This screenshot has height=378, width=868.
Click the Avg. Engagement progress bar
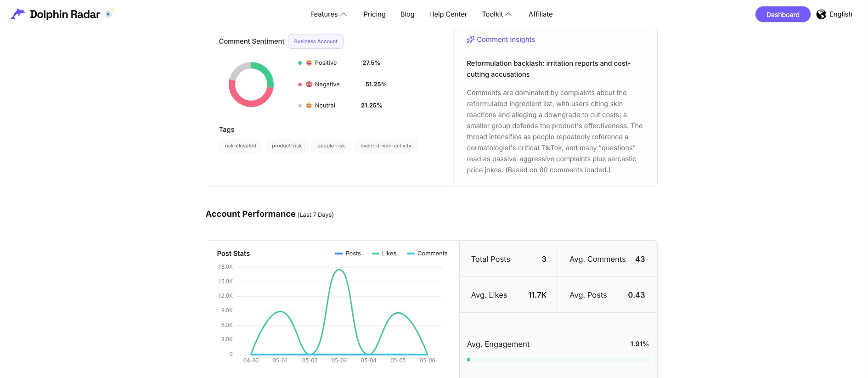coord(558,360)
